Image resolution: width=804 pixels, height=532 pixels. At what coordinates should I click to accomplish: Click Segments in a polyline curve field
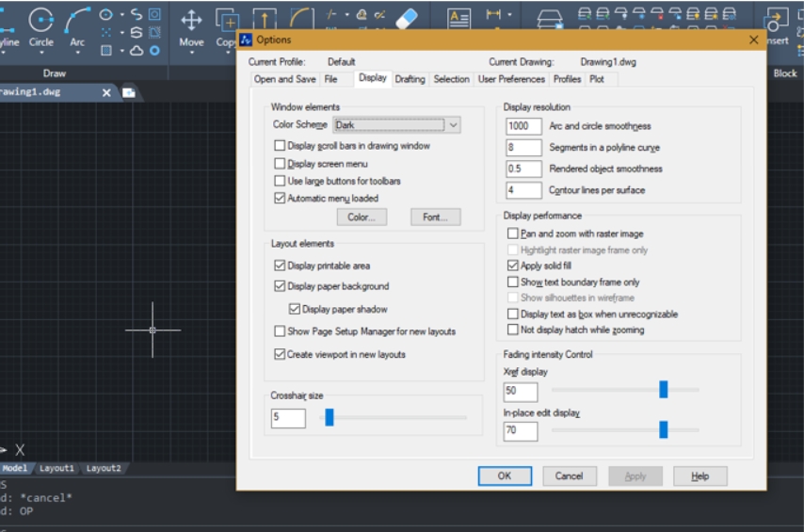tap(523, 148)
